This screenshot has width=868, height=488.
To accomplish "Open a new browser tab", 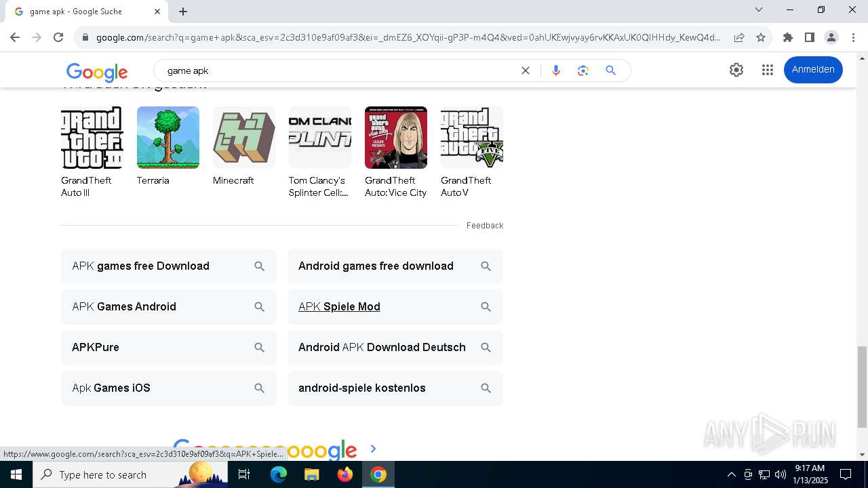I will (183, 12).
